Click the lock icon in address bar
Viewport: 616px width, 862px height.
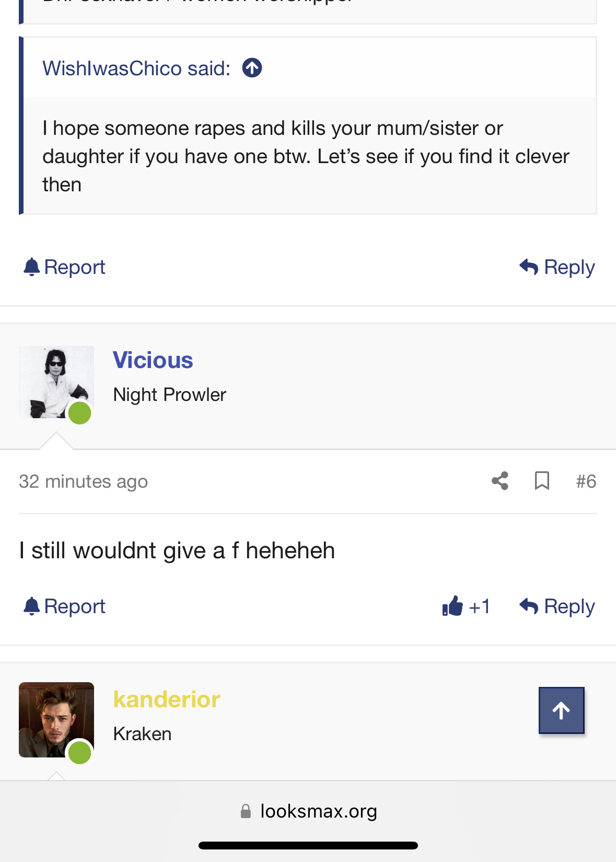[x=246, y=811]
